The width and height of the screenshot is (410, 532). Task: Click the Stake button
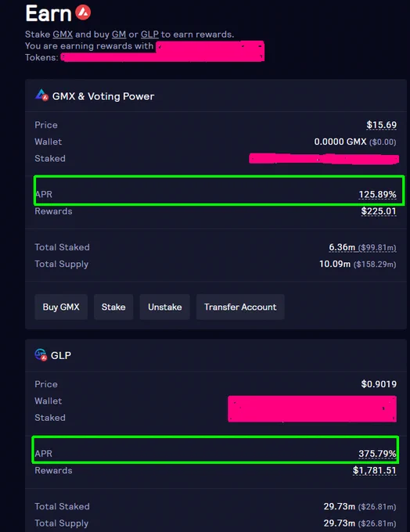coord(113,307)
